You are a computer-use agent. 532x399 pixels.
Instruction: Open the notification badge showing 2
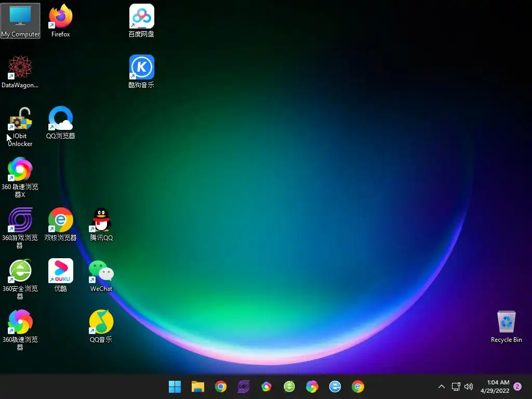coord(517,387)
